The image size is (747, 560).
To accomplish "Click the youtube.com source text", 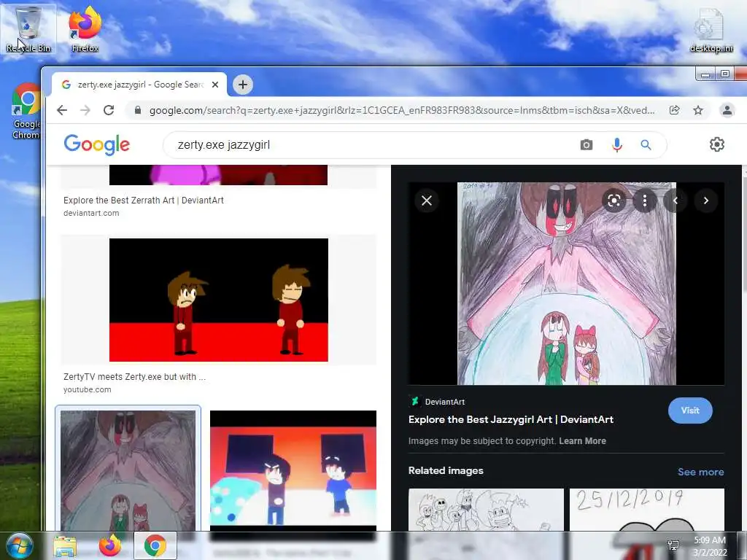I will point(88,389).
